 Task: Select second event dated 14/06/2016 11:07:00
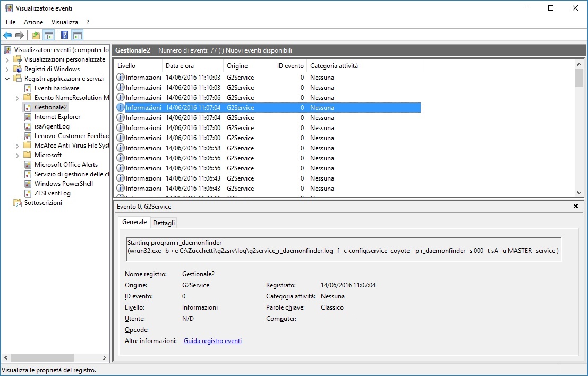[x=268, y=138]
